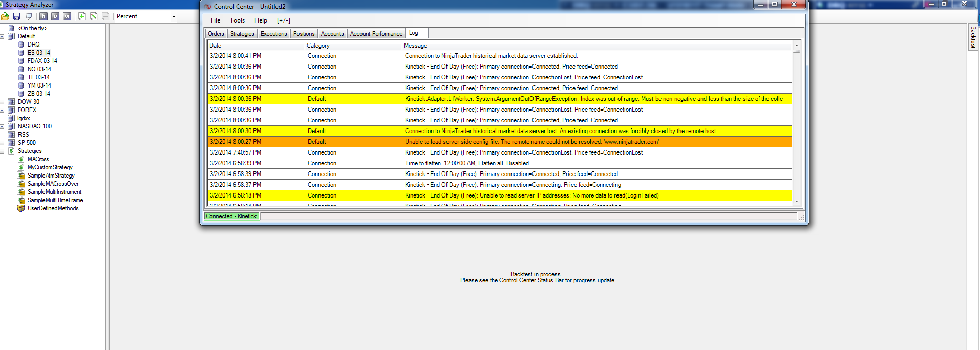Click the list icon beside RSS

[11, 135]
